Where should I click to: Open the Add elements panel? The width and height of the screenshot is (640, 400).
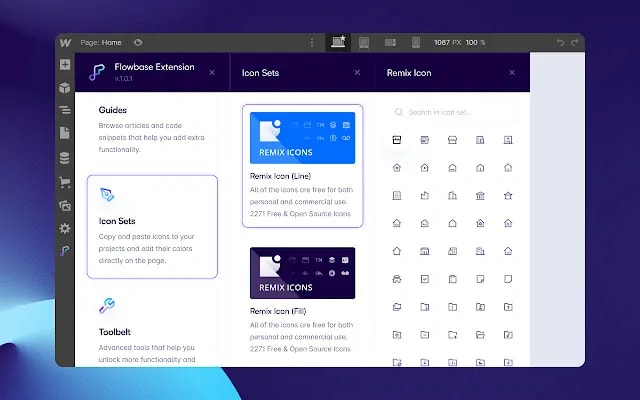(65, 64)
